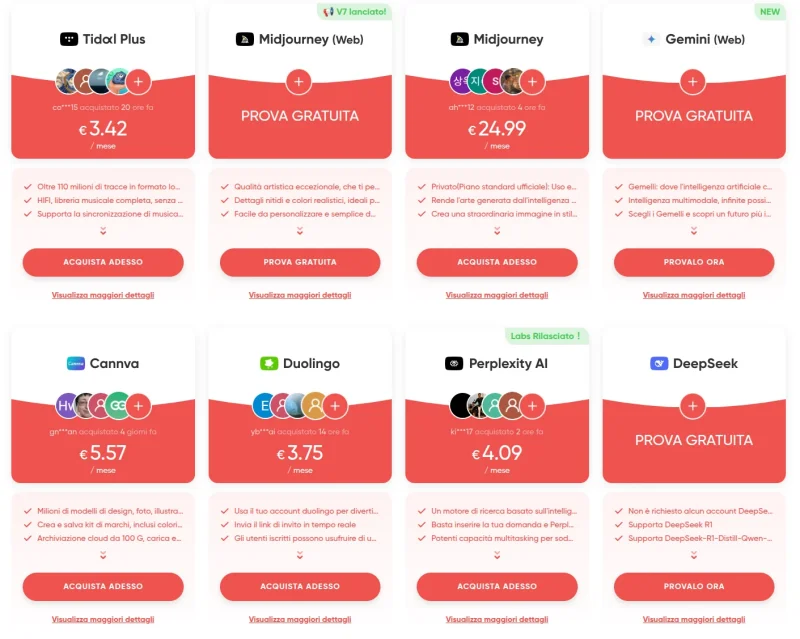
Task: Click the plus icon beside Tidal Plus avatars
Action: click(139, 81)
